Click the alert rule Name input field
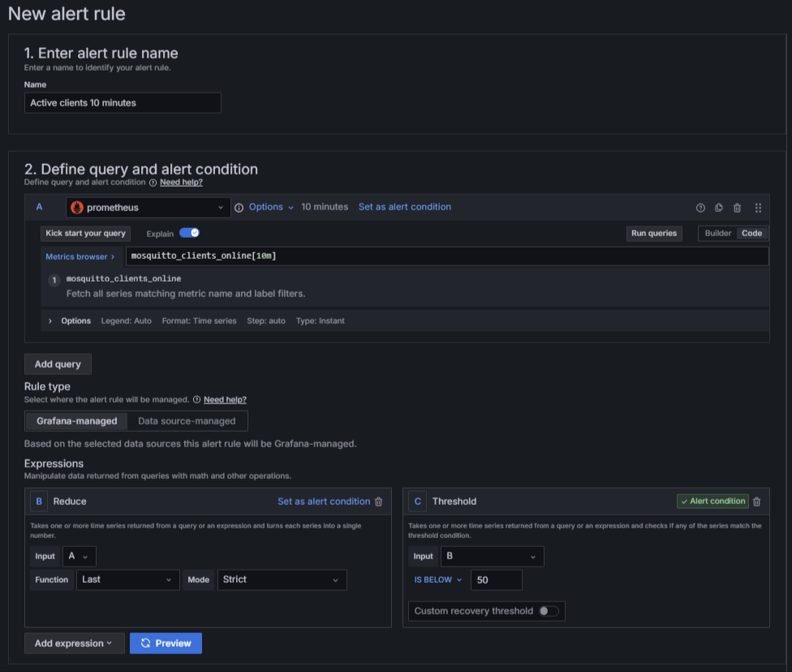 (x=122, y=102)
